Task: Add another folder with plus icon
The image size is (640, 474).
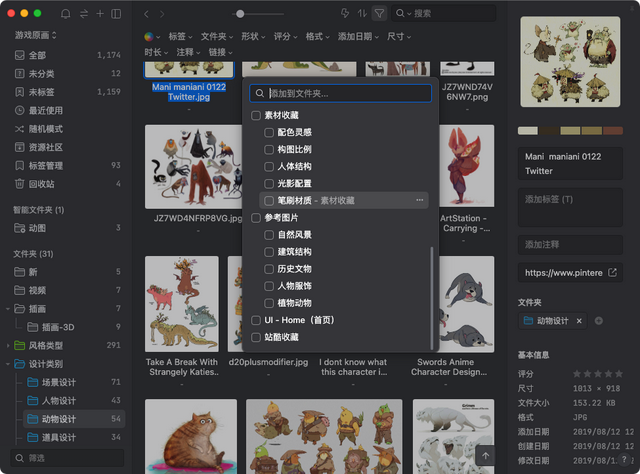Action: click(599, 321)
